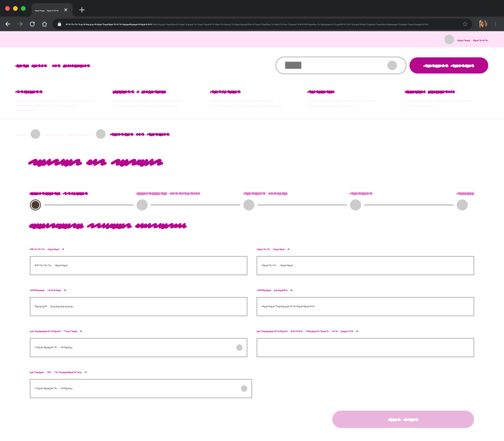Click the faded pink button below the form
The height and width of the screenshot is (441, 504).
(x=403, y=419)
